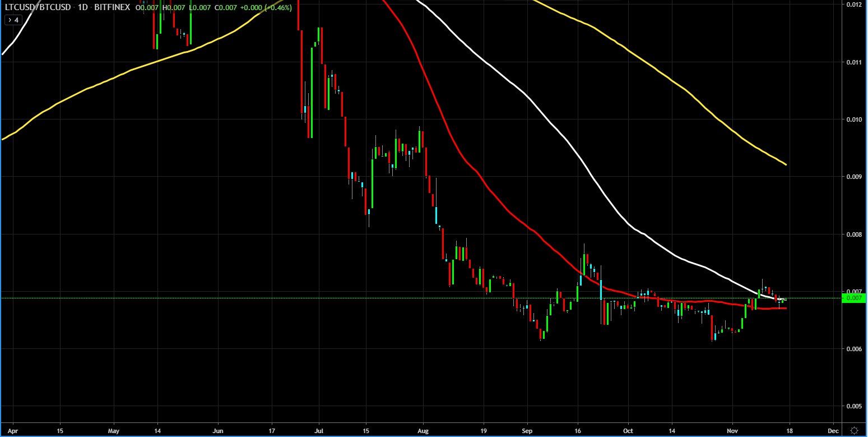Click the 0.010 price axis label
The height and width of the screenshot is (437, 868).
855,119
